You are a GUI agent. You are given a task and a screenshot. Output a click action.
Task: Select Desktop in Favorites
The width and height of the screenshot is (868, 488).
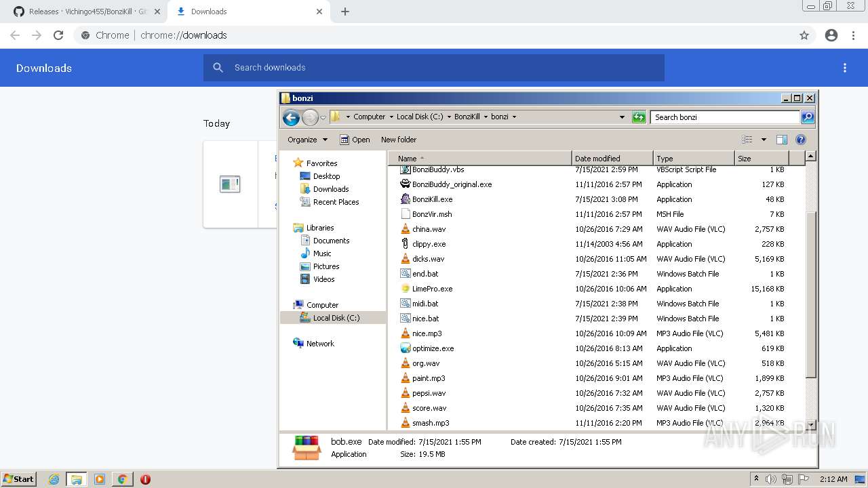click(326, 176)
